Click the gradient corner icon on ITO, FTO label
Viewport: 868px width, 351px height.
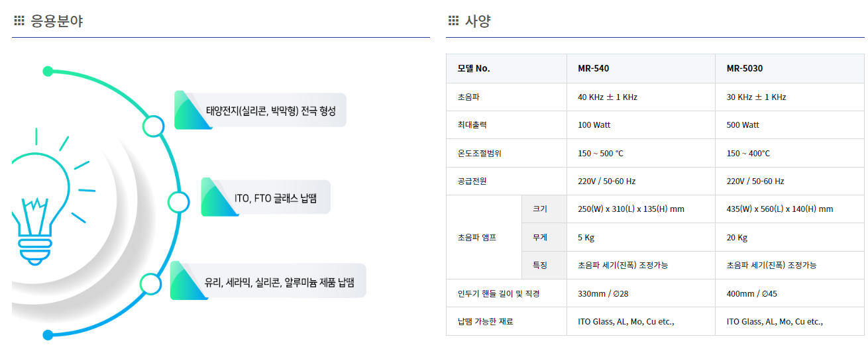coord(215,196)
